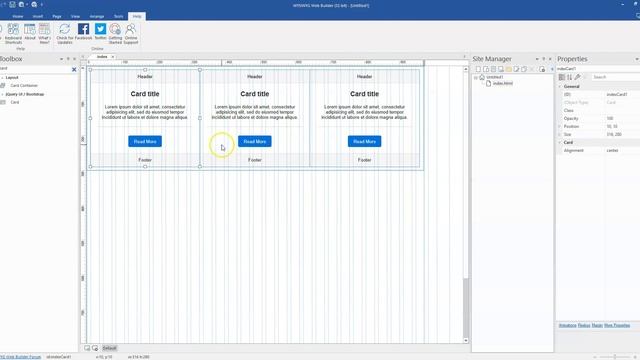Open Online Support from ribbon
Image resolution: width=640 pixels, height=360 pixels.
[131, 33]
